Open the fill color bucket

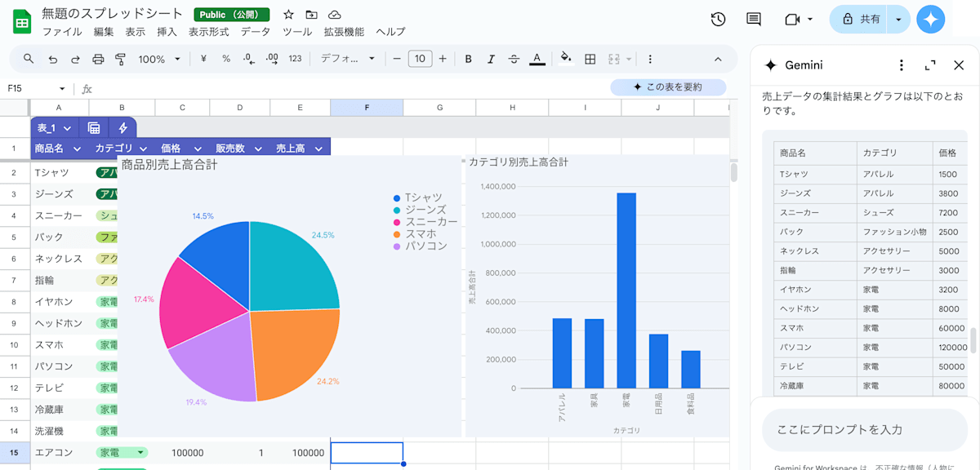[x=566, y=59]
